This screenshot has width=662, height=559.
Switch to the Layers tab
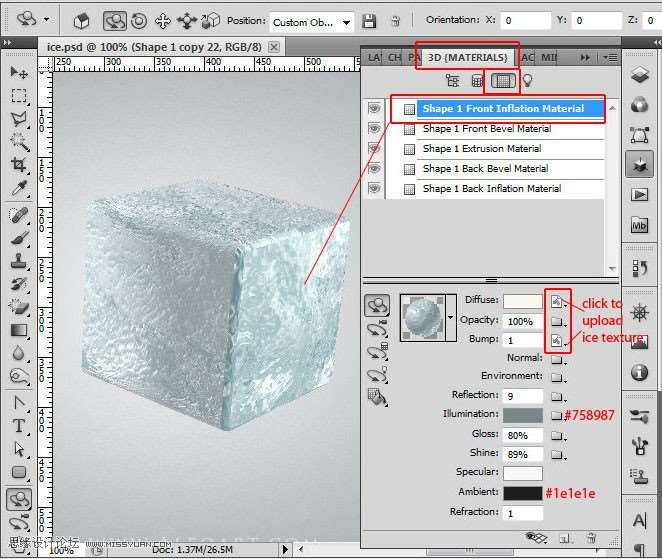(374, 57)
